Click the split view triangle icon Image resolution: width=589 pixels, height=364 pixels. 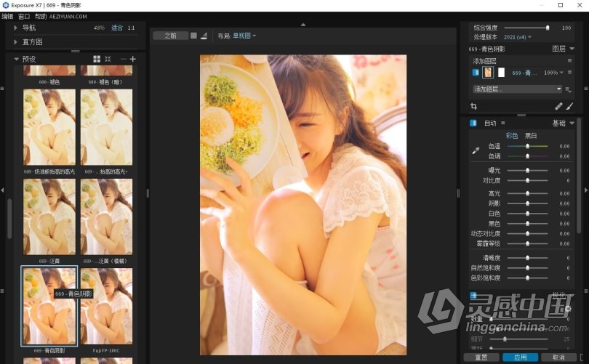(204, 36)
